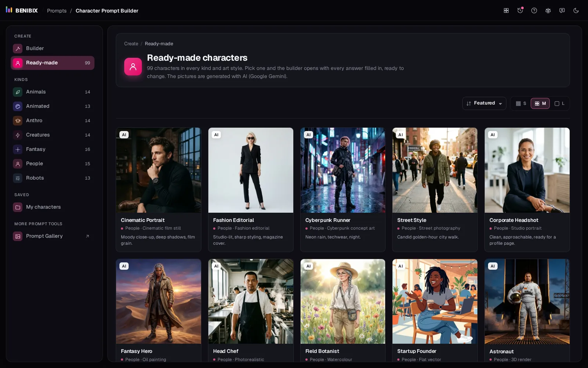Select the Field Botanist card image

click(x=343, y=301)
